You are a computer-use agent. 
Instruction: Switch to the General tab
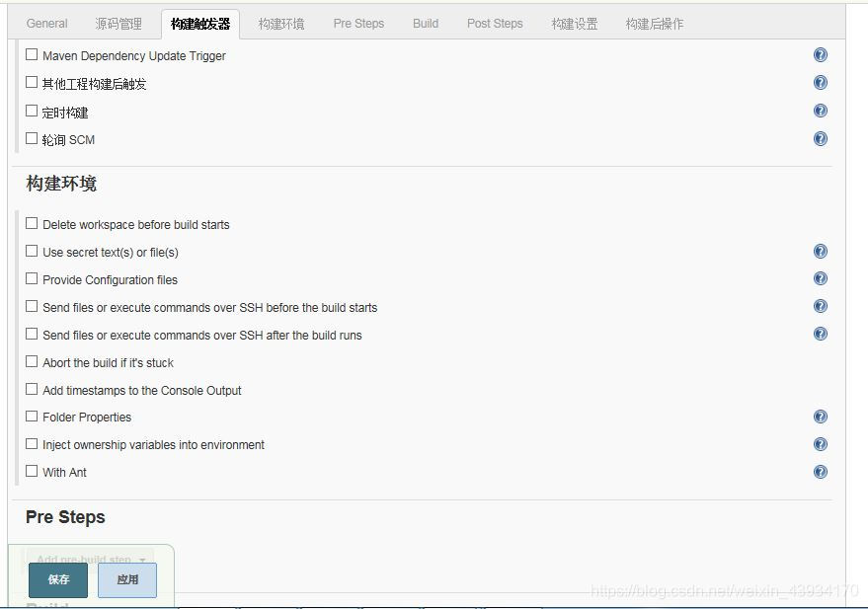47,24
